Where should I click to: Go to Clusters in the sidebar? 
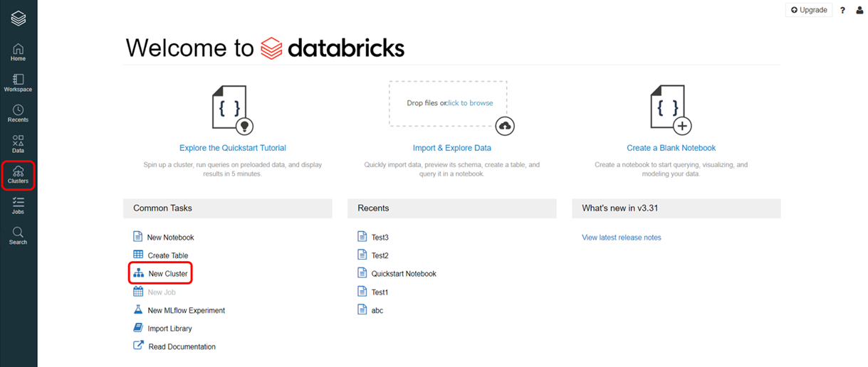coord(19,175)
